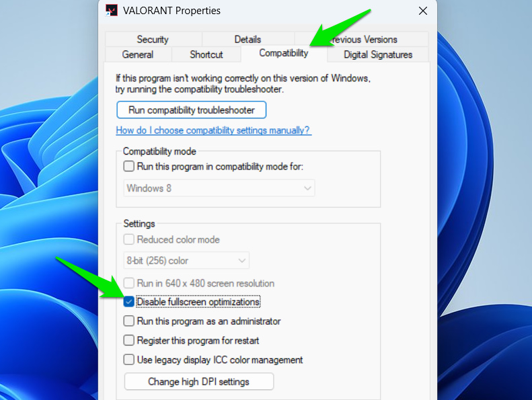Check Run in 640 x 480 screen resolution
This screenshot has width=532, height=400.
(128, 283)
